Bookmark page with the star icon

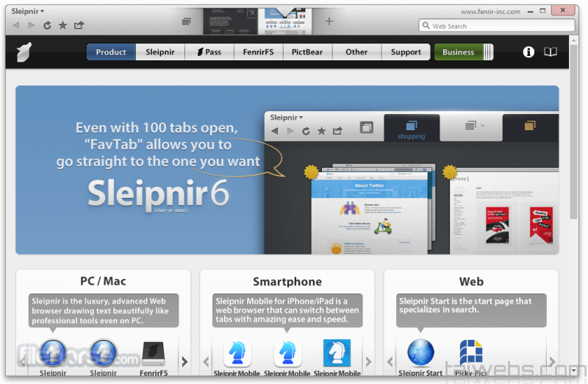click(62, 25)
